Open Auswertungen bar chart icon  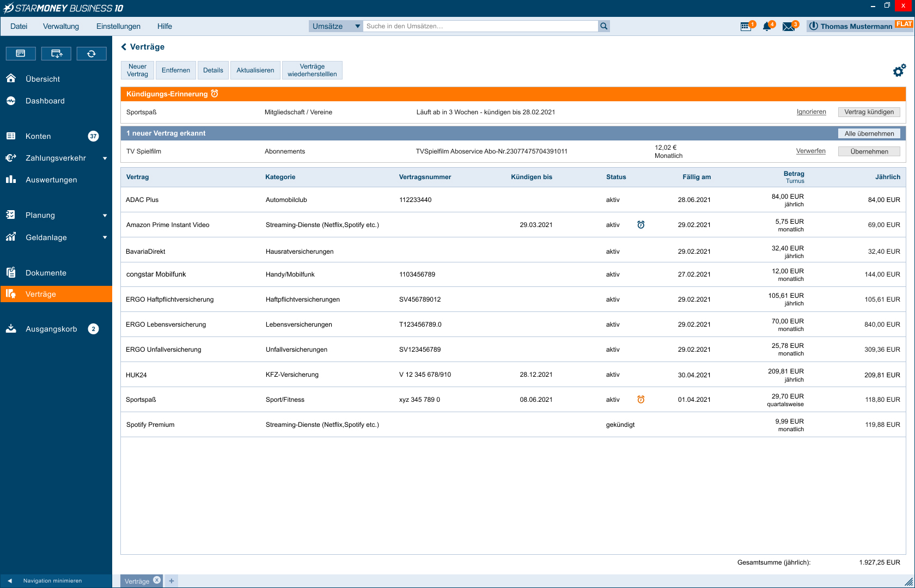click(x=11, y=179)
